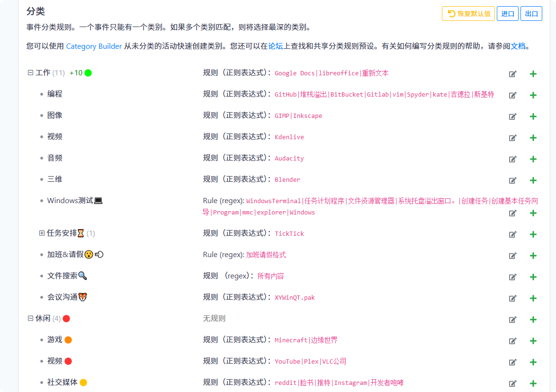Edit the 加班&请假 category
This screenshot has width=556, height=392.
[513, 256]
